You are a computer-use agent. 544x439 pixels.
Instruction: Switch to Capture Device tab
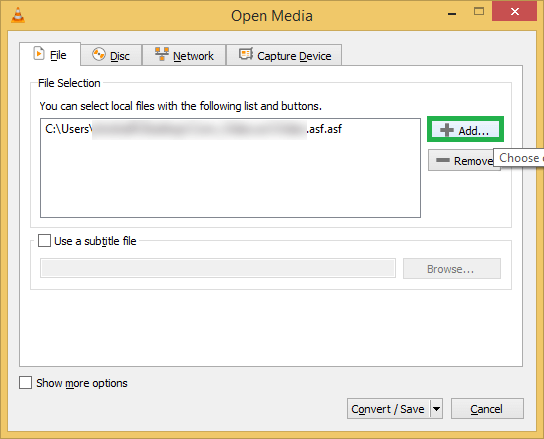point(284,55)
